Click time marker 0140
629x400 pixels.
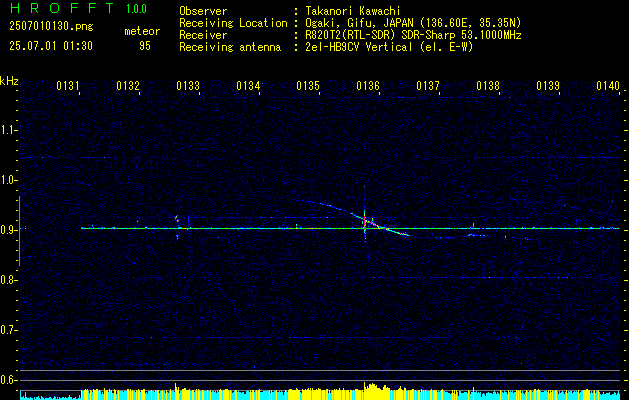click(608, 86)
